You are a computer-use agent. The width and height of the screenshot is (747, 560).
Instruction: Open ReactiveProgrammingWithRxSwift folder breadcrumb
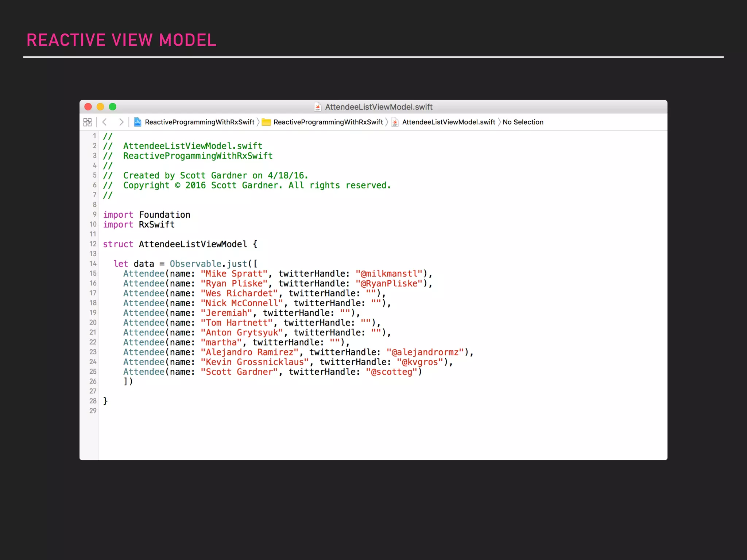(328, 122)
